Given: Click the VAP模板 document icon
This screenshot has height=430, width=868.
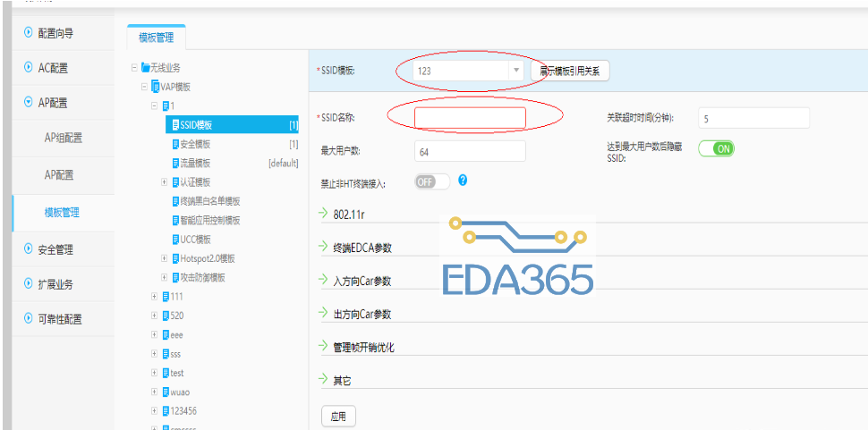Looking at the screenshot, I should [156, 87].
